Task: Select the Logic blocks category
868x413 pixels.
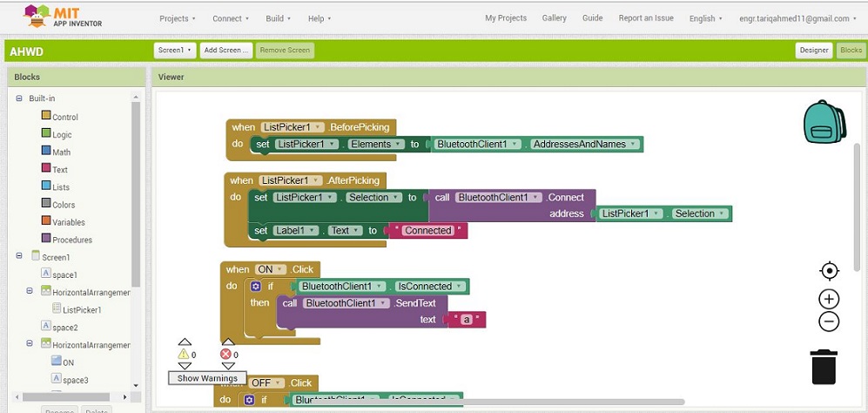Action: point(57,134)
